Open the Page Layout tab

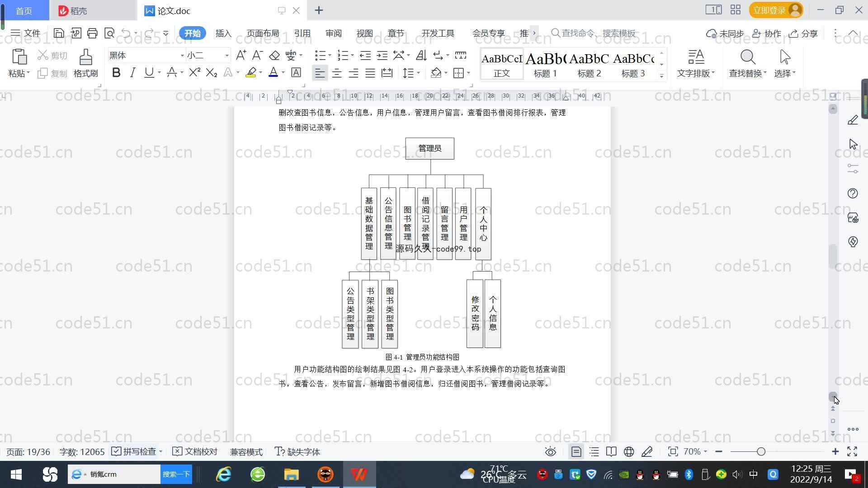pyautogui.click(x=263, y=33)
